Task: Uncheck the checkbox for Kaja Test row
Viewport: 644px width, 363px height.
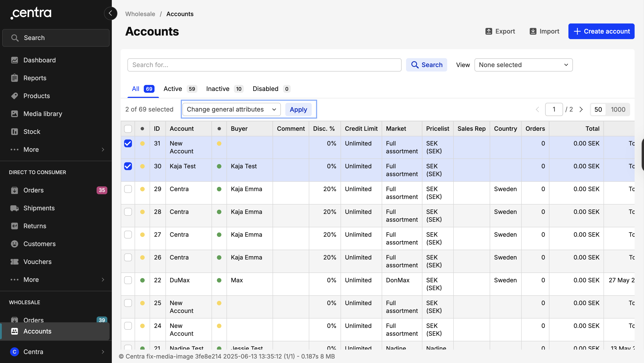Action: tap(128, 166)
